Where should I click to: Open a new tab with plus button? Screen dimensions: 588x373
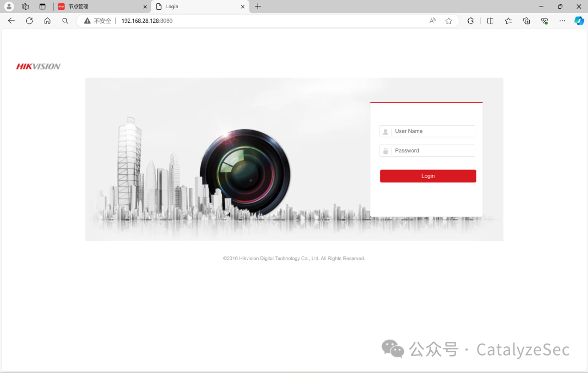pyautogui.click(x=258, y=7)
